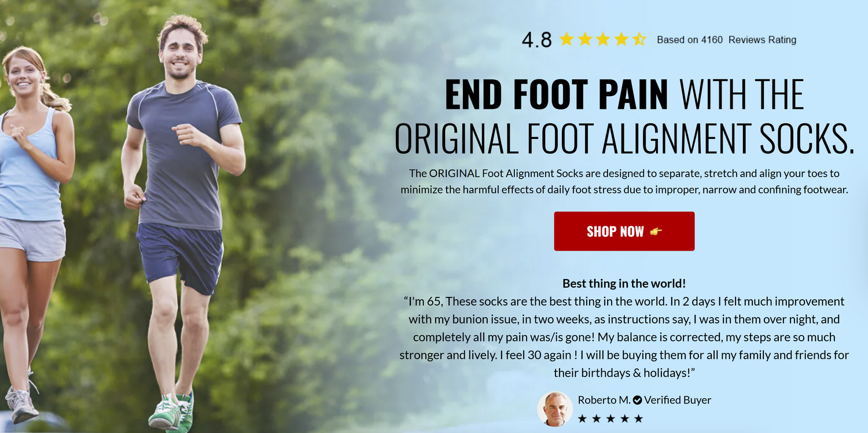Image resolution: width=868 pixels, height=433 pixels.
Task: Click the testimonial quote text starting "I'm 65"
Action: (x=624, y=337)
